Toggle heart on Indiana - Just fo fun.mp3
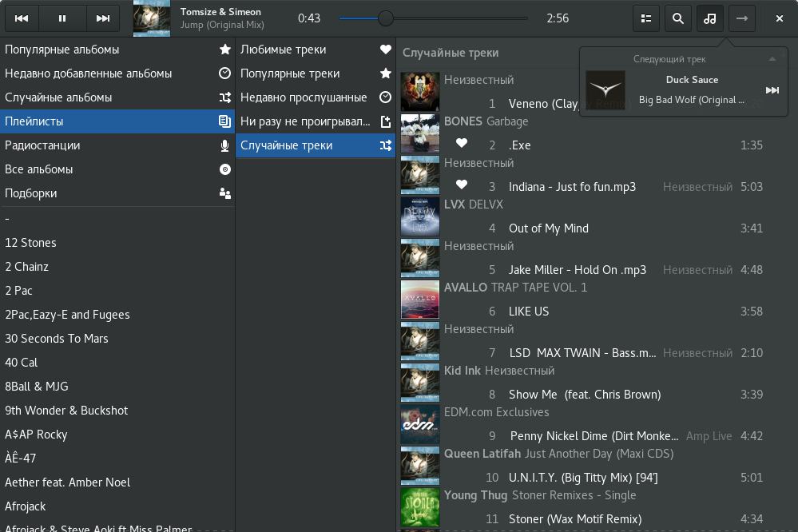 [x=461, y=186]
